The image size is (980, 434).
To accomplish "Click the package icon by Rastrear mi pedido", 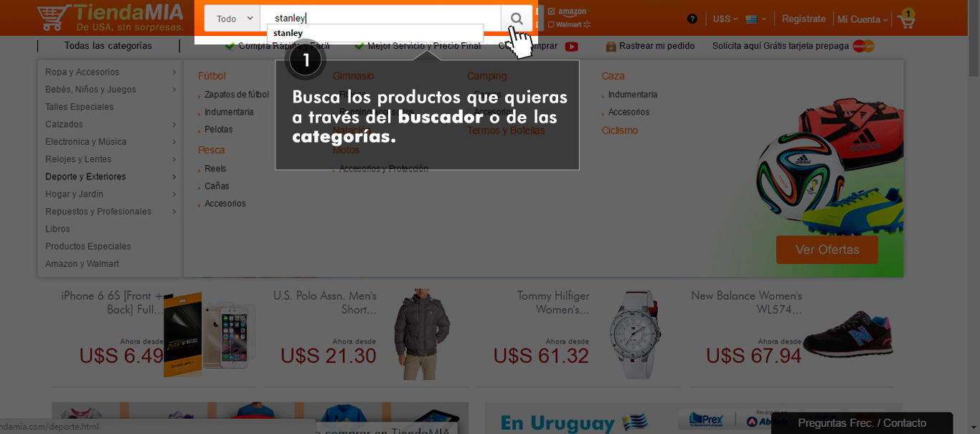I will click(611, 47).
